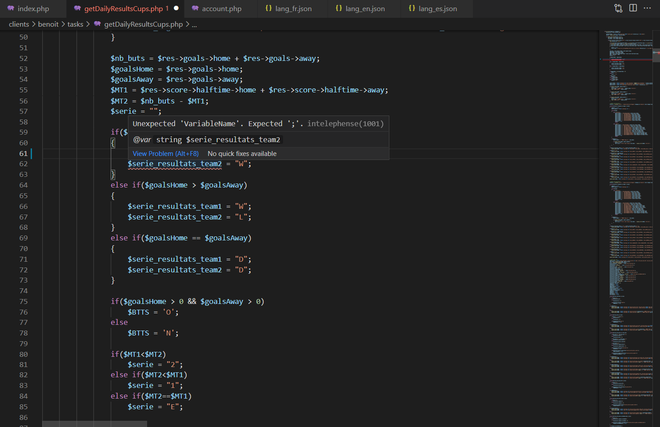Open the index.php tab
The height and width of the screenshot is (427, 660).
[33, 8]
